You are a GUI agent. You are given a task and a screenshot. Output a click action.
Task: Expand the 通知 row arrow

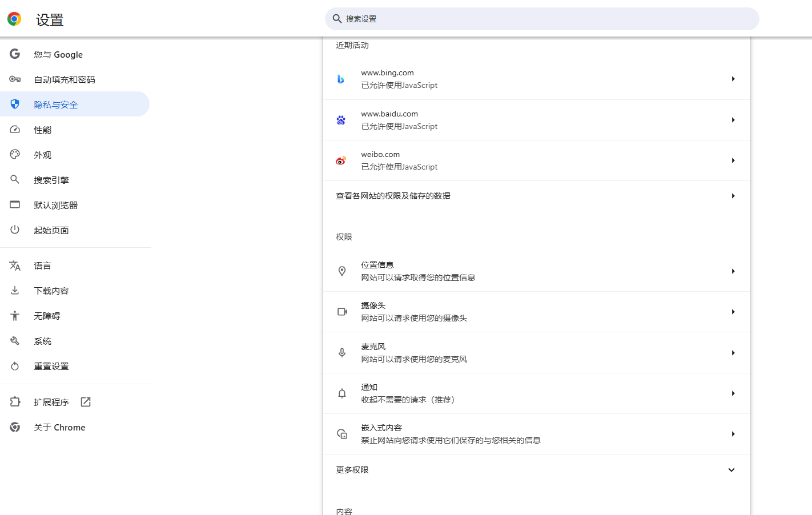point(733,393)
